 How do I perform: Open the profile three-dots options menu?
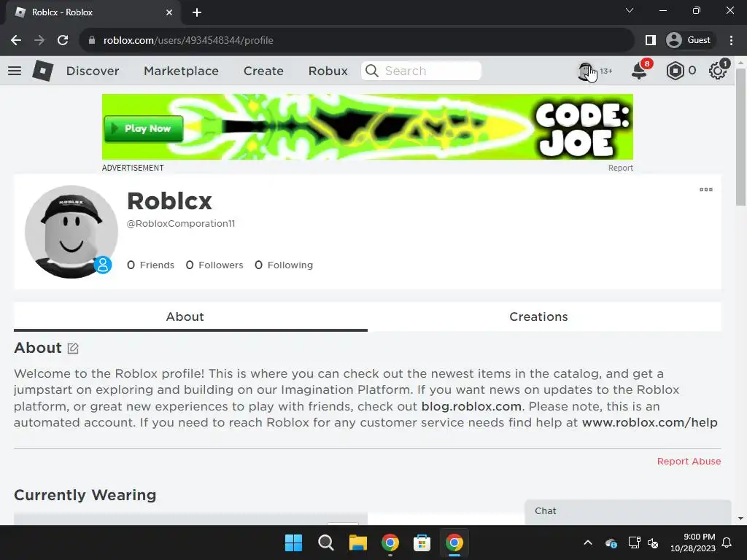point(706,190)
